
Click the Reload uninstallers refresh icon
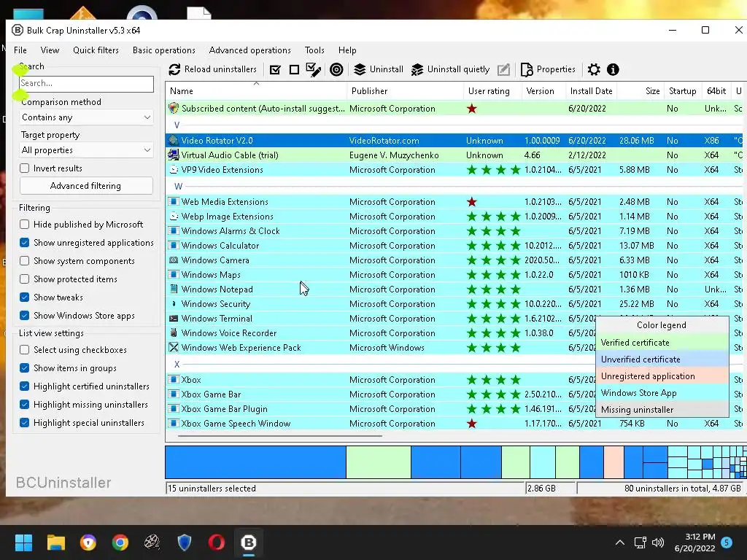[x=174, y=69]
